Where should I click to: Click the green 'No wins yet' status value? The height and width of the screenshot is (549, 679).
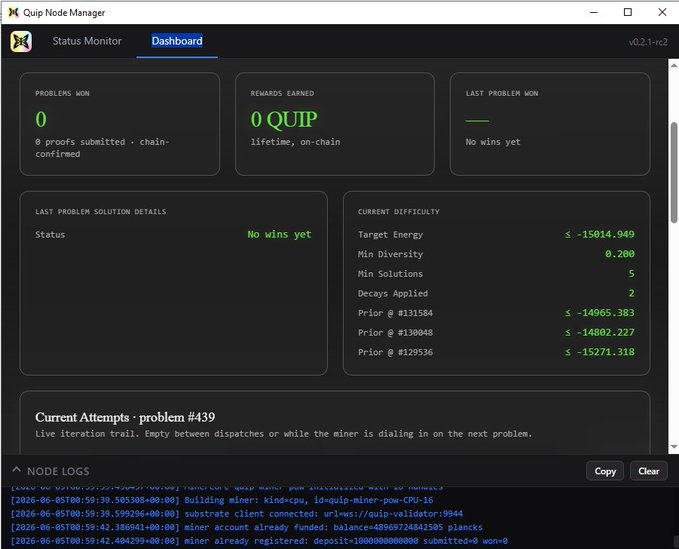pos(279,234)
